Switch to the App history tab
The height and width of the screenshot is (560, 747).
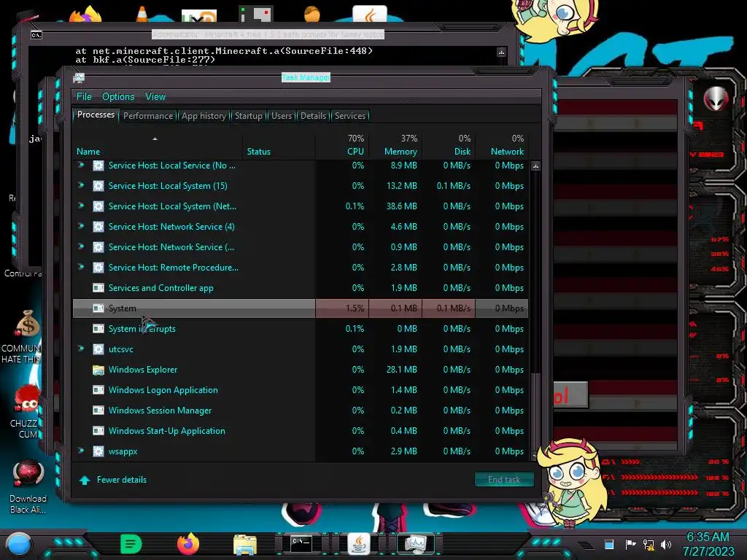coord(204,116)
